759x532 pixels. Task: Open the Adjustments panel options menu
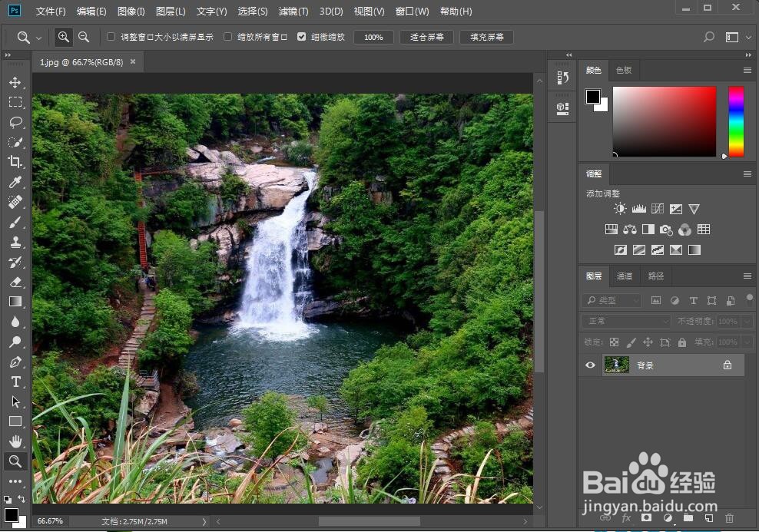[x=747, y=174]
